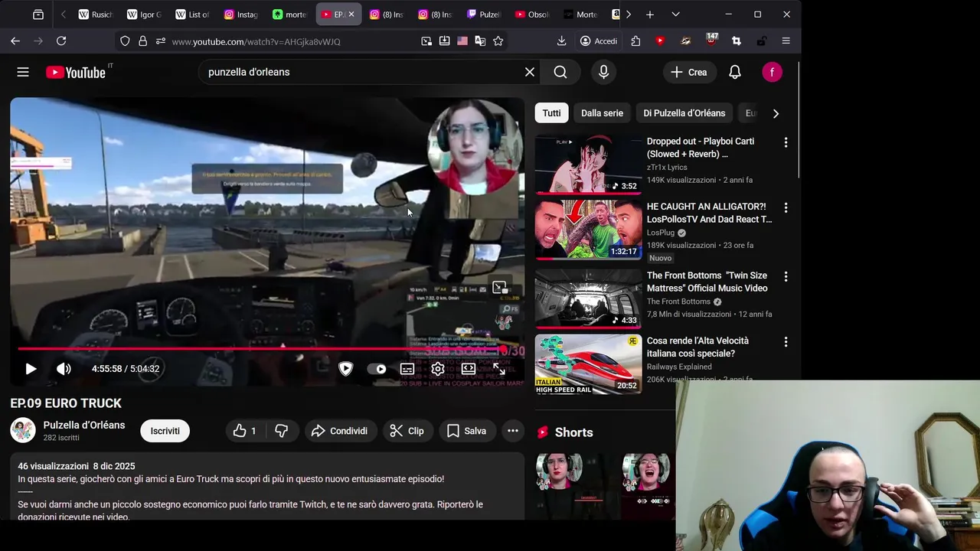Screen dimensions: 980x551
Task: Play the paused YouTube video
Action: pyautogui.click(x=31, y=369)
